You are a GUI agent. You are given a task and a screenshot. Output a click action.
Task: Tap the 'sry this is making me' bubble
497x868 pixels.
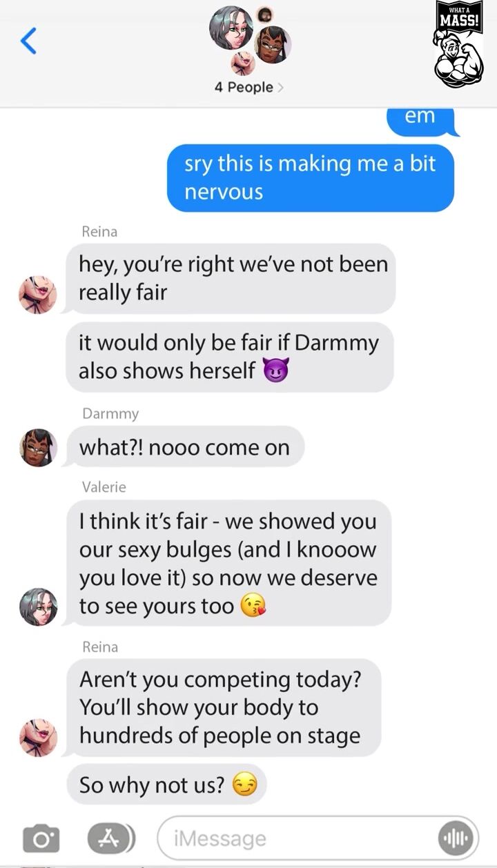(311, 177)
